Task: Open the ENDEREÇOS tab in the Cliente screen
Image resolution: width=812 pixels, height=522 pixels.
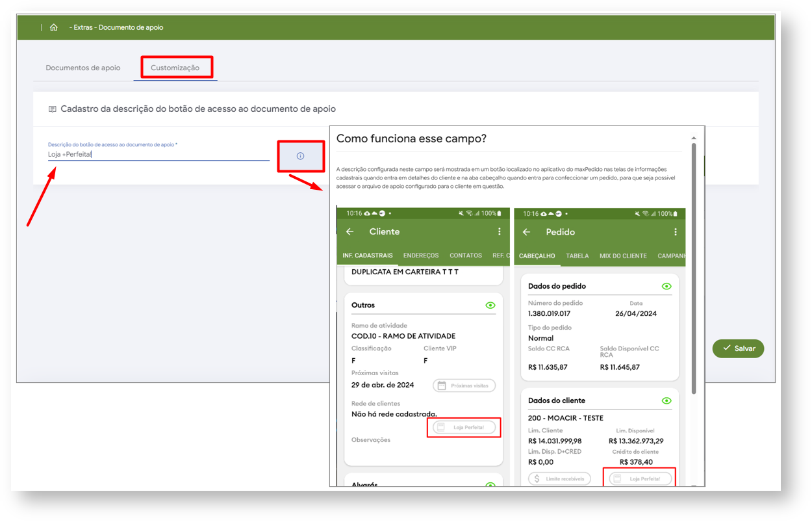Action: click(x=420, y=256)
